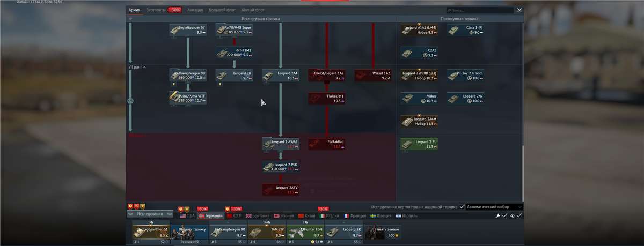Click Выбрать технику empty crew slot

point(189,232)
